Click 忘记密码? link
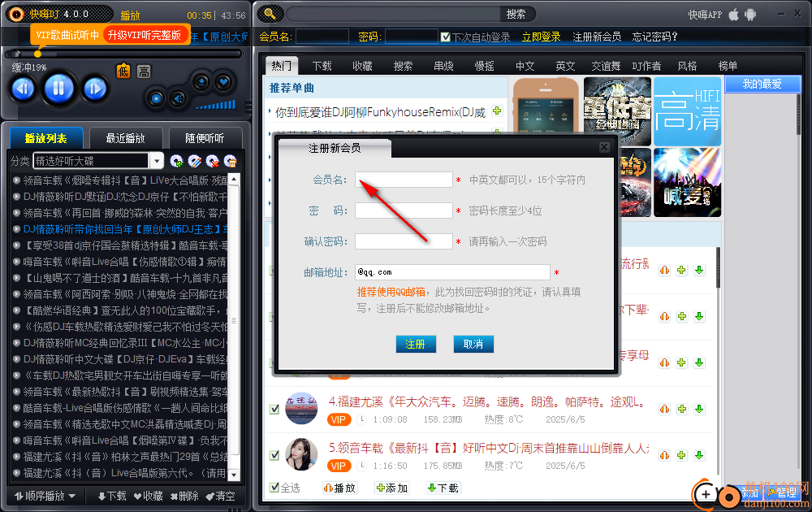This screenshot has width=812, height=512. tap(655, 37)
